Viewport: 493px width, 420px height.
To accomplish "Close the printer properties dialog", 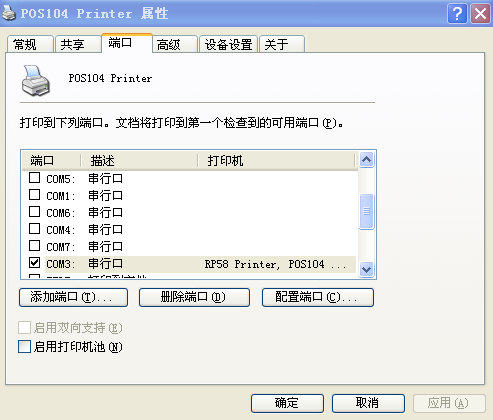I will click(x=480, y=14).
